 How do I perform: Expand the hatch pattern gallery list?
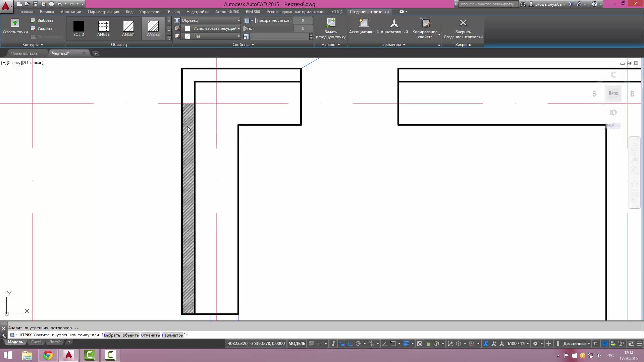(x=169, y=38)
